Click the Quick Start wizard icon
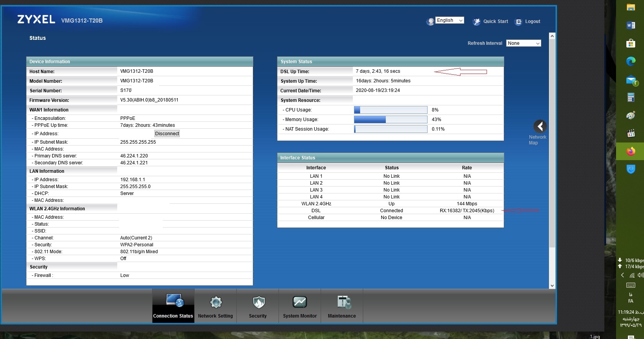Screen dimensions: 644x339 pos(477,22)
